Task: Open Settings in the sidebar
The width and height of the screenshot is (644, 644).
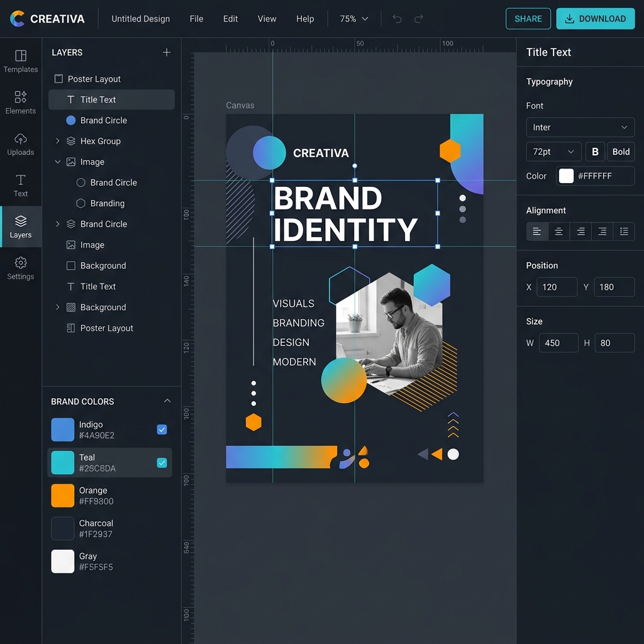Action: [21, 268]
